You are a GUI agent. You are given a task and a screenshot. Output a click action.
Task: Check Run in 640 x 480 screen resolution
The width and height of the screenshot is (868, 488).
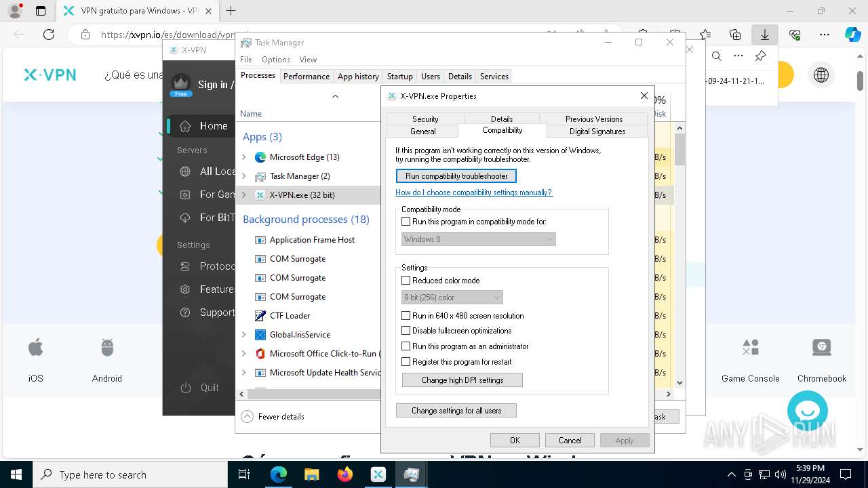point(406,316)
